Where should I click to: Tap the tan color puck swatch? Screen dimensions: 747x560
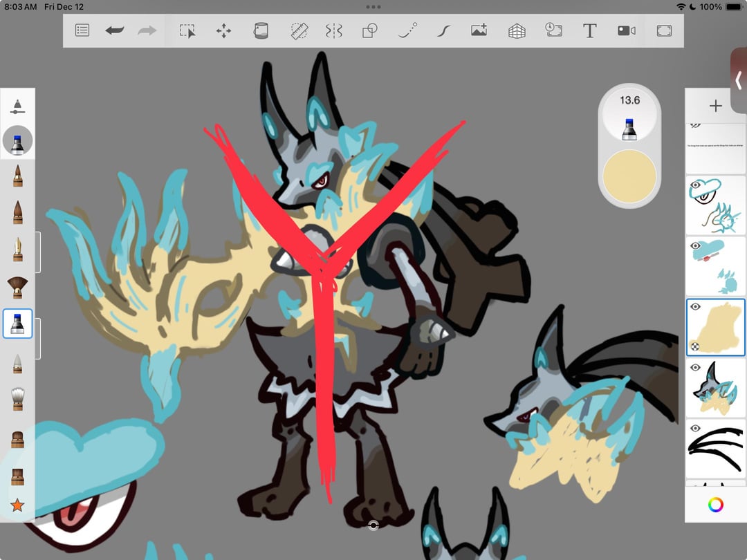click(629, 176)
